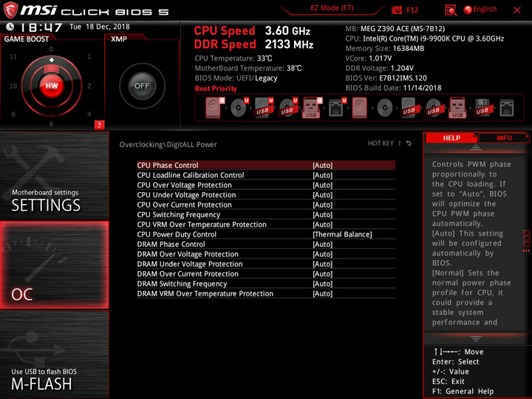Click the HOT KEY button
The width and height of the screenshot is (532, 399).
coord(381,143)
